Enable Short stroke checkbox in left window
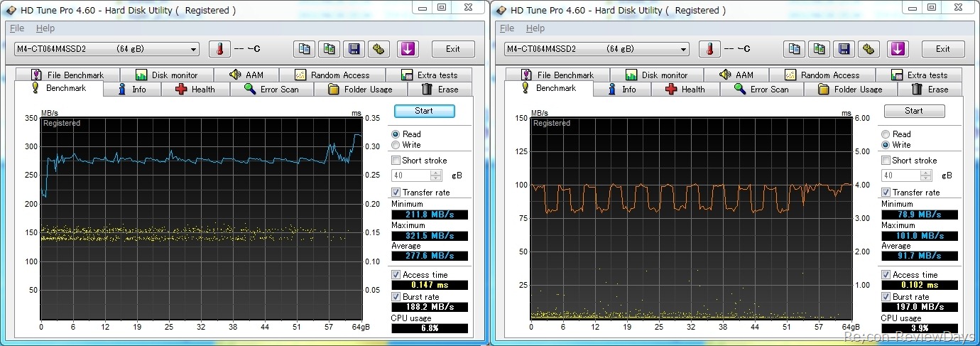Image resolution: width=980 pixels, height=346 pixels. click(396, 161)
